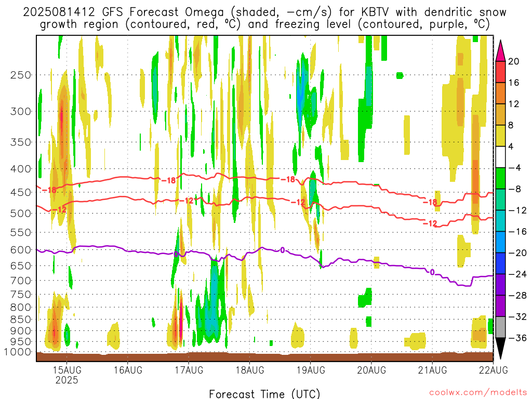
Task: Click the 900 pressure level label
Action: 21,331
